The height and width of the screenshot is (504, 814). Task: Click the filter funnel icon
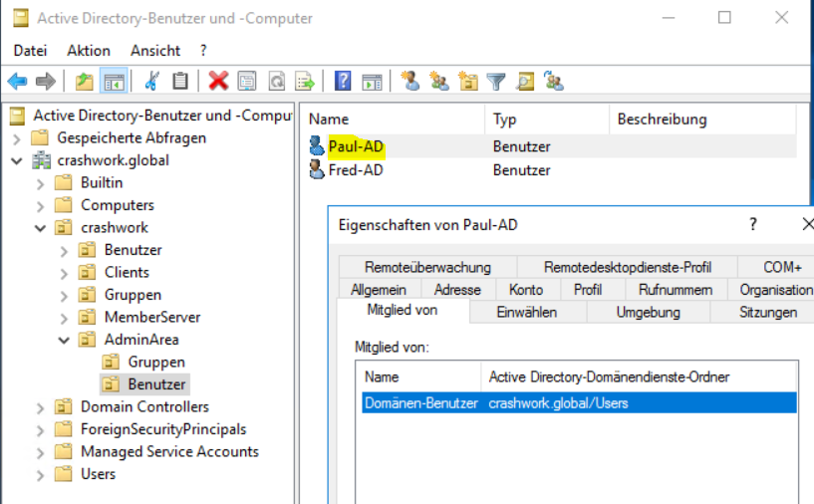(496, 82)
